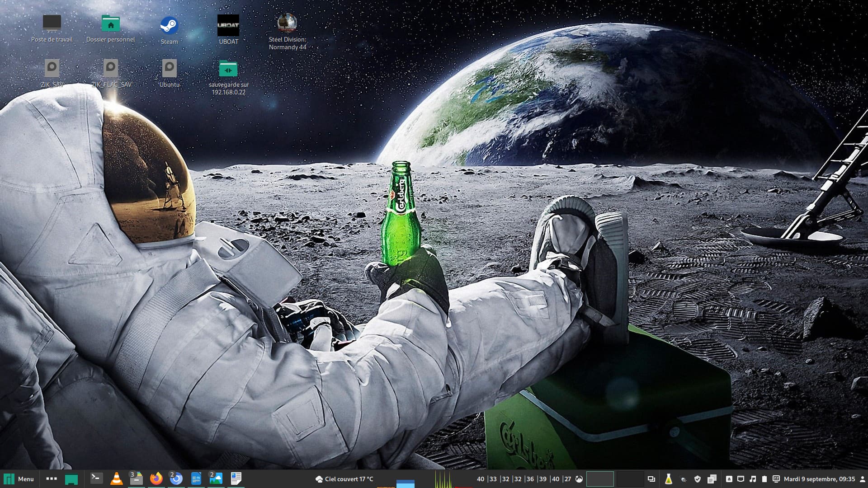Open the Poste de travail icon
The image size is (868, 488).
pyautogui.click(x=52, y=23)
